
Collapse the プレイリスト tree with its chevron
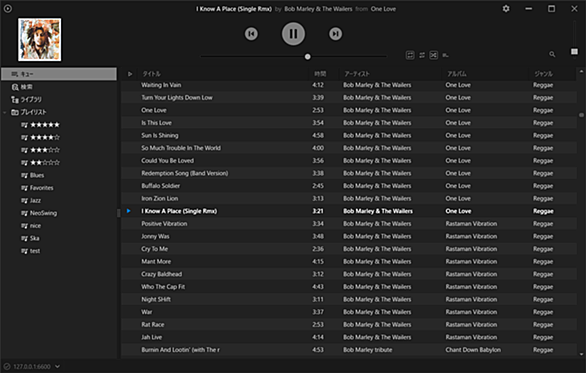coord(5,112)
